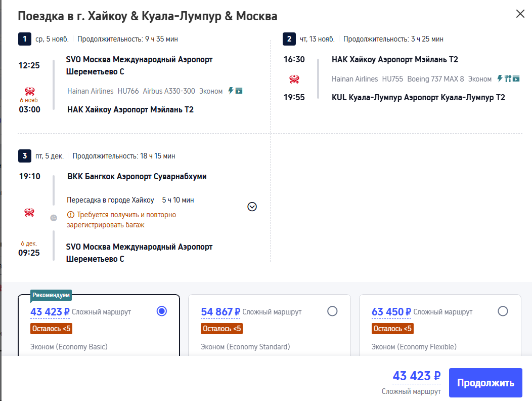Click KUL Куала-Лумпур airport name
The width and height of the screenshot is (532, 401).
418,98
